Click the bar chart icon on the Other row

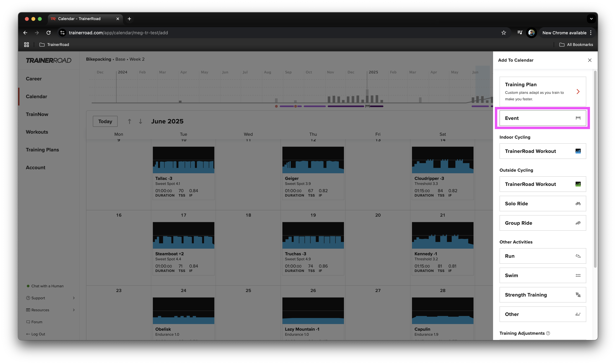[x=578, y=314]
